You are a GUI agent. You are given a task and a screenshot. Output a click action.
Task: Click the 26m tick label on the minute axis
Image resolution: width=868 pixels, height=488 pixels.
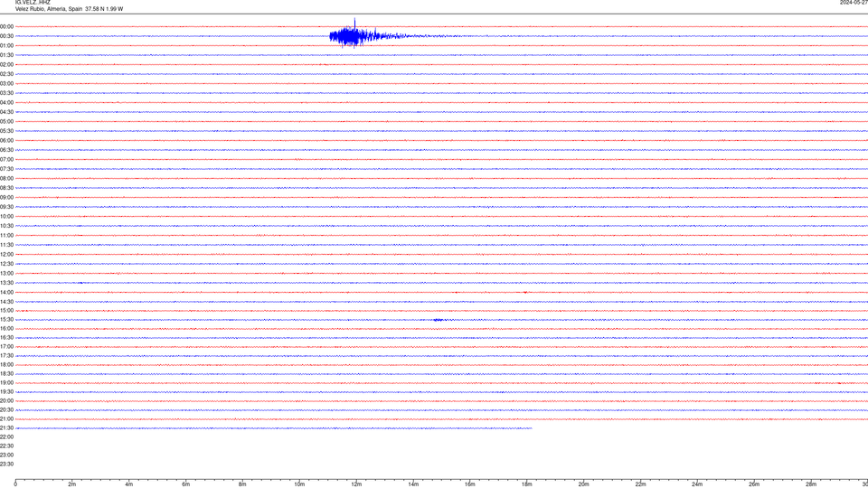pos(754,484)
